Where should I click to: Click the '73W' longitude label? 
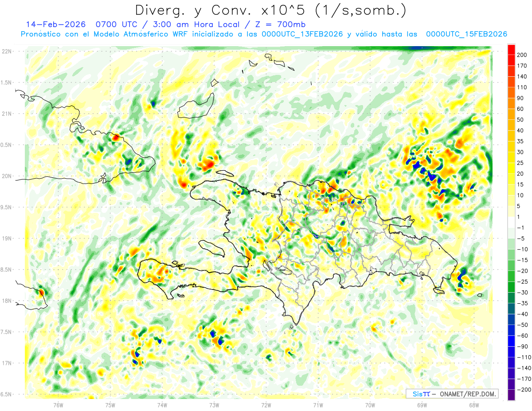pos(214,404)
